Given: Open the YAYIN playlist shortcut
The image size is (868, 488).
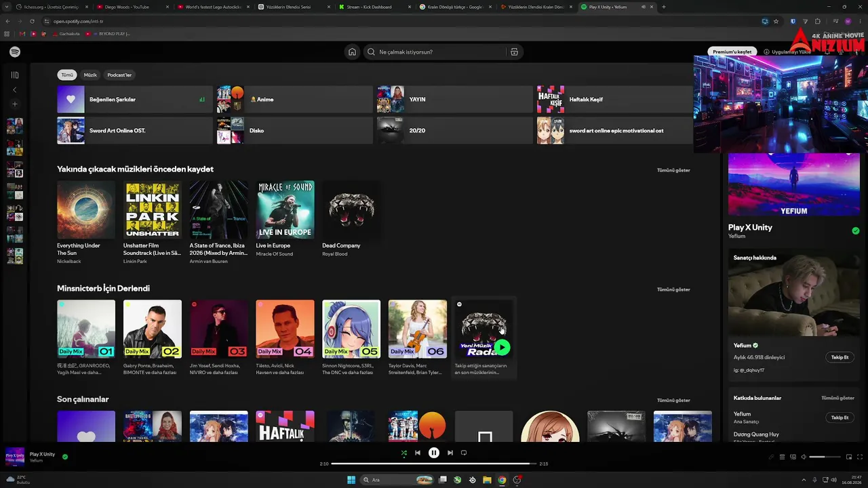Looking at the screenshot, I should (x=454, y=100).
